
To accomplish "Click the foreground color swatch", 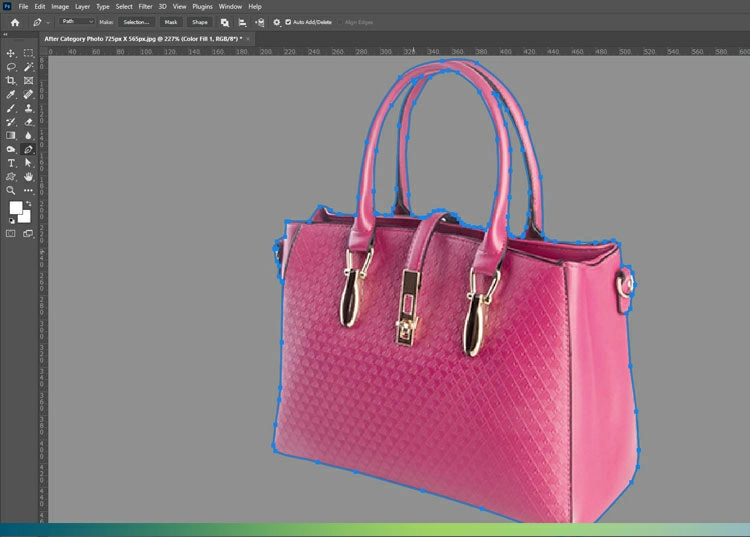I will click(16, 208).
